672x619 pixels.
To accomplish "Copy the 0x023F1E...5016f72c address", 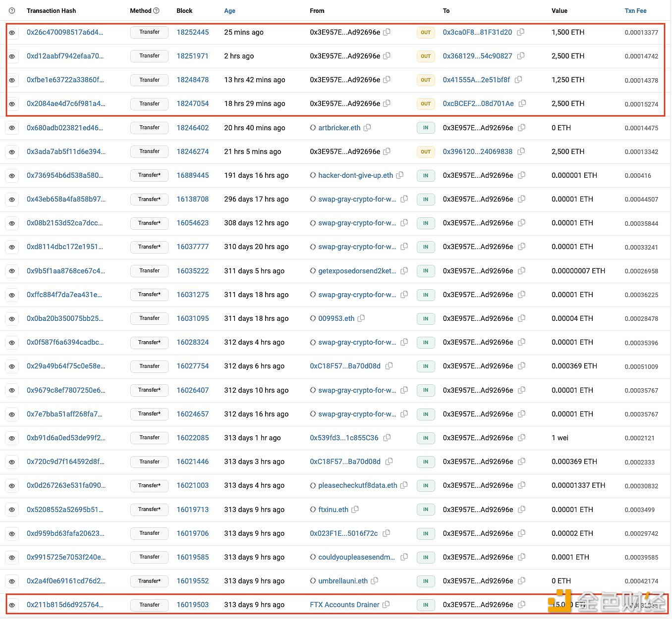I will tap(387, 533).
